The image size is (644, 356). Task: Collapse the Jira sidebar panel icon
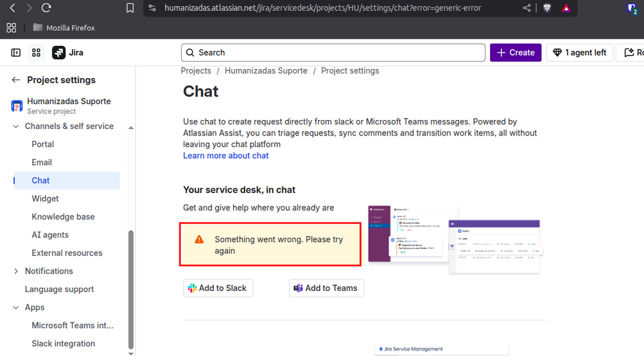point(15,53)
